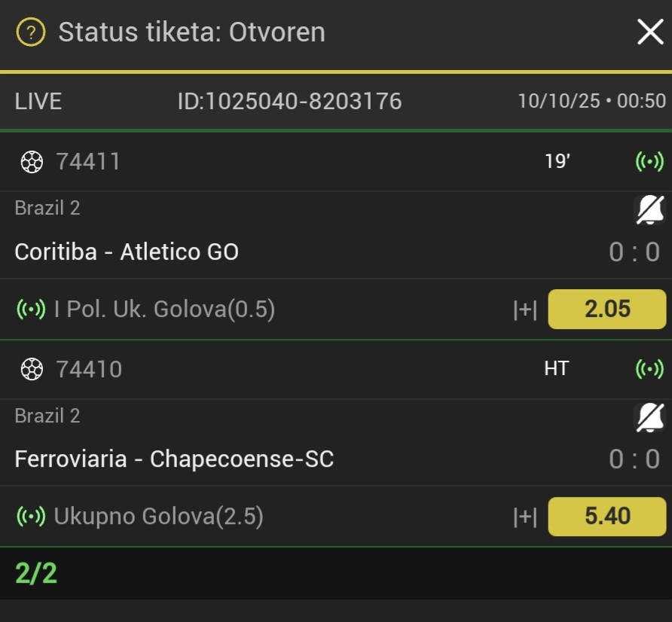Open the Coritiba - Atletico GO match
The height and width of the screenshot is (622, 672).
click(x=127, y=252)
